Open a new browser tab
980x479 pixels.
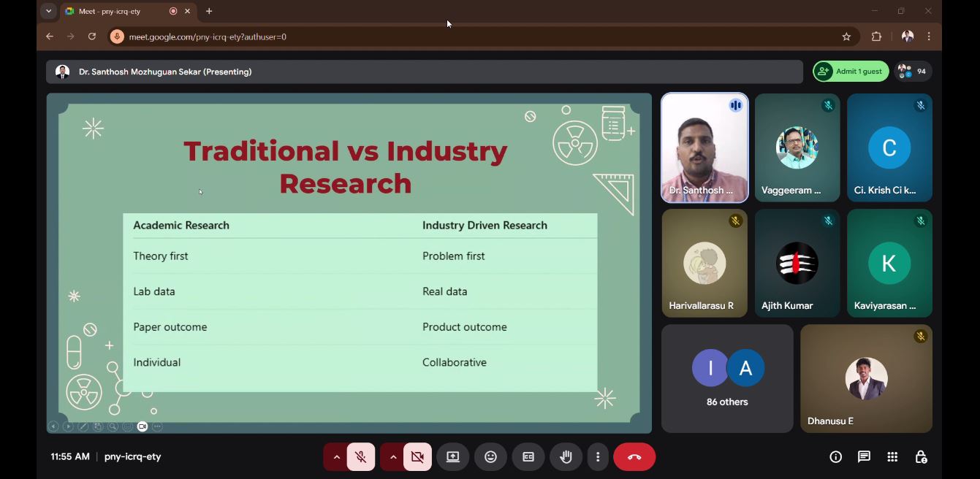click(x=209, y=11)
